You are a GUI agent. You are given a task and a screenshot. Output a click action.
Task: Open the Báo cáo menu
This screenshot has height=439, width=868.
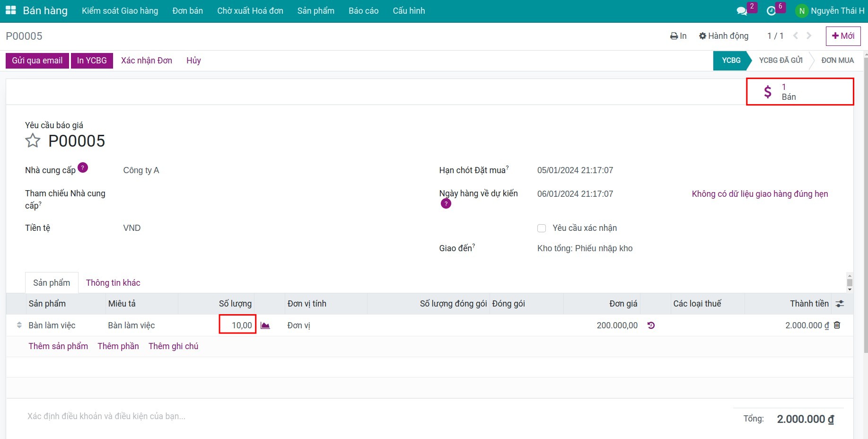[363, 11]
